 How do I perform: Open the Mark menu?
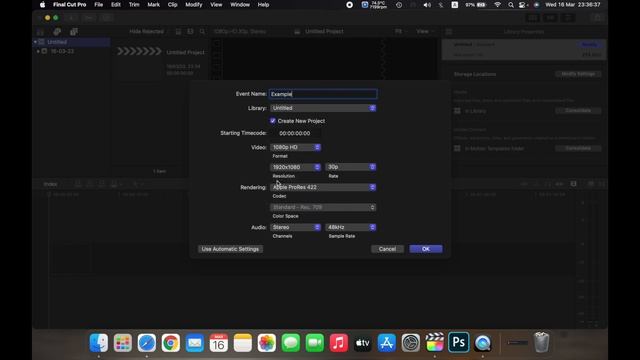coord(153,5)
